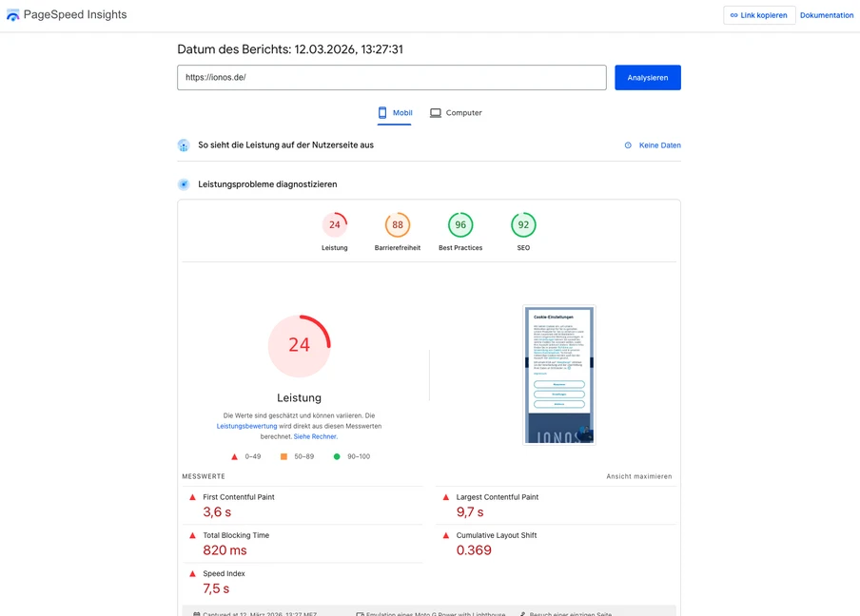Click the URL input field containing ionos.de
Image resolution: width=860 pixels, height=616 pixels.
click(392, 77)
